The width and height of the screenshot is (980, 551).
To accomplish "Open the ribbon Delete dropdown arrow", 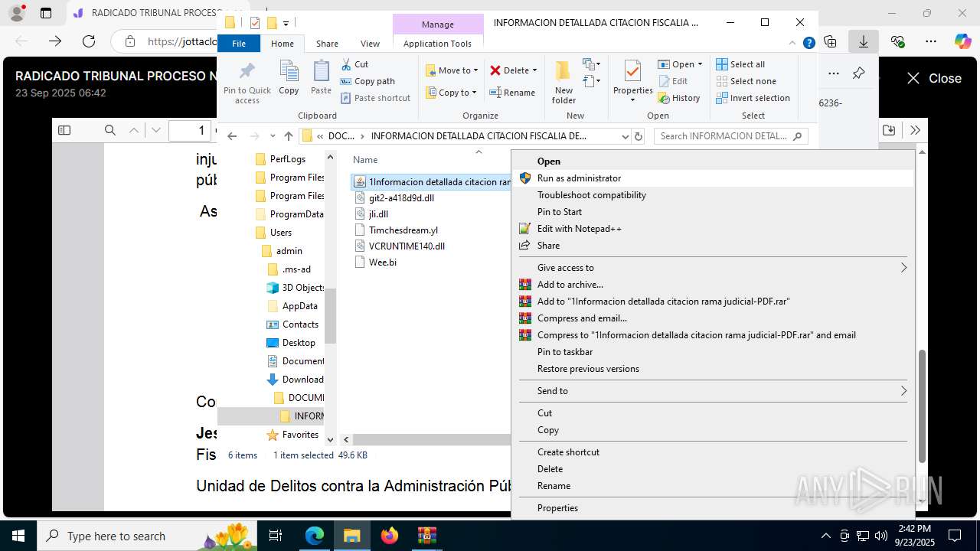I will [x=534, y=70].
